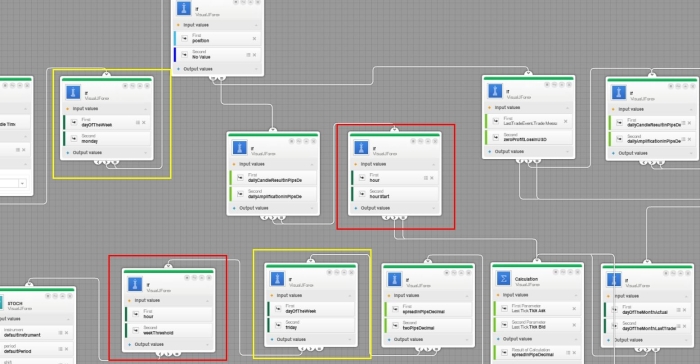The width and height of the screenshot is (700, 364).
Task: Click the list icon on hour row near hourStart
Action: coord(425,178)
